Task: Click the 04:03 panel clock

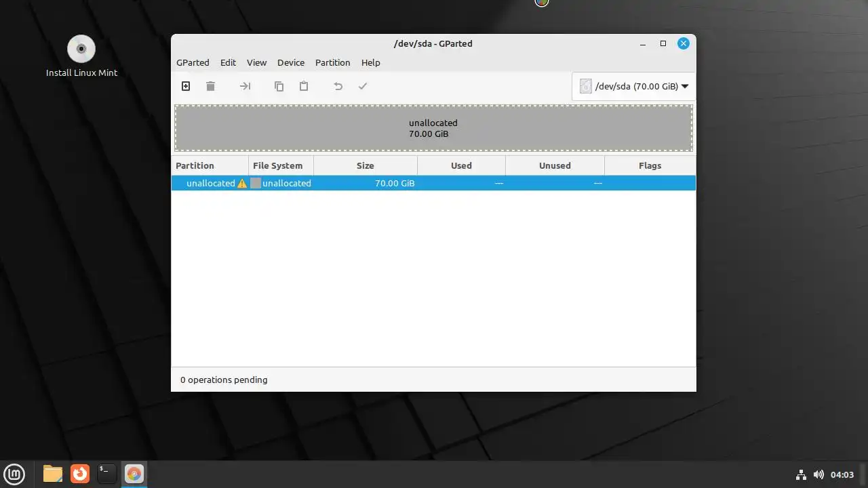Action: pos(842,474)
